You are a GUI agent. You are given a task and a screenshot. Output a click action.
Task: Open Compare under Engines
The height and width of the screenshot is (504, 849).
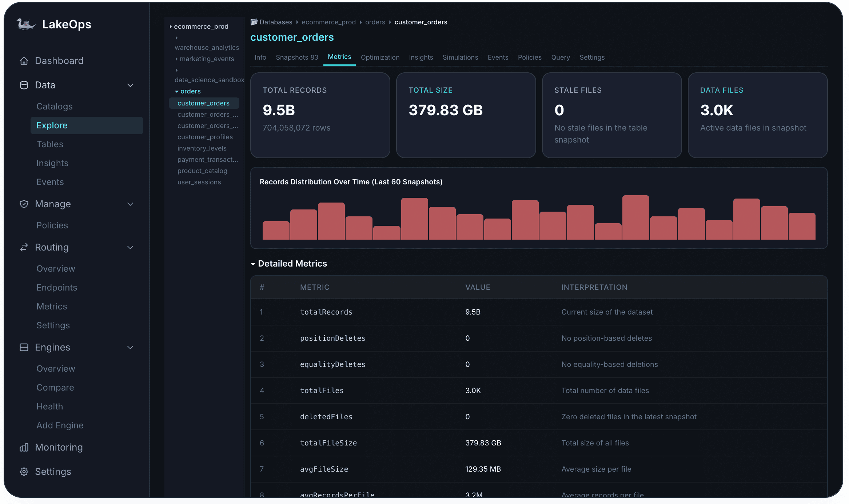55,388
